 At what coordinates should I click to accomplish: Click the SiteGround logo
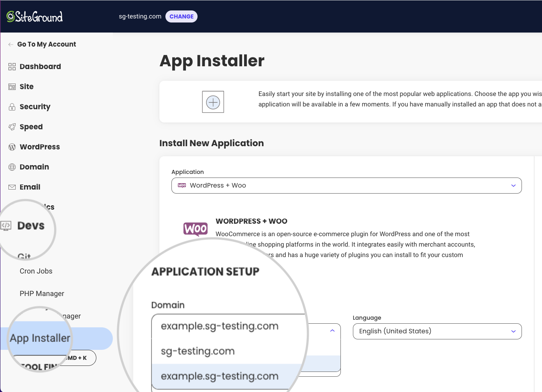pos(35,16)
